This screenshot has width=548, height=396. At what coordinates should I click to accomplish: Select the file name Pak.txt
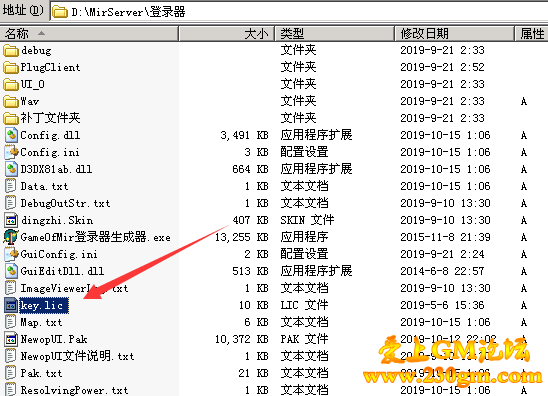click(x=41, y=373)
